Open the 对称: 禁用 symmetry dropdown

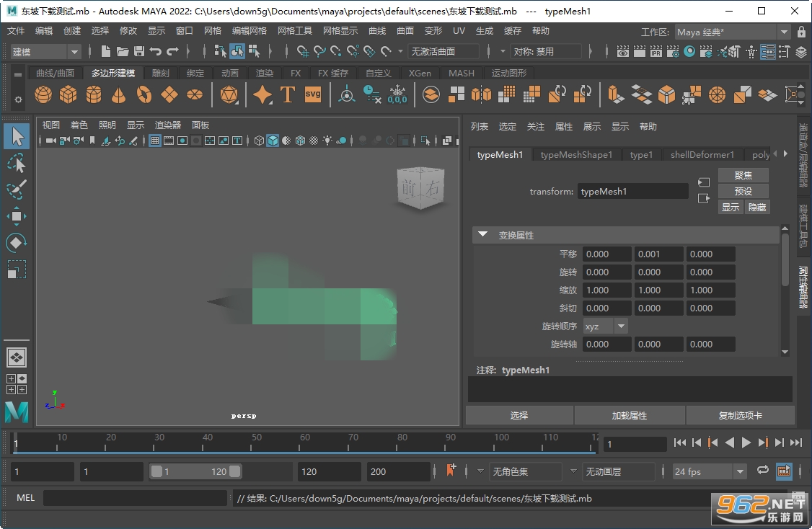546,52
